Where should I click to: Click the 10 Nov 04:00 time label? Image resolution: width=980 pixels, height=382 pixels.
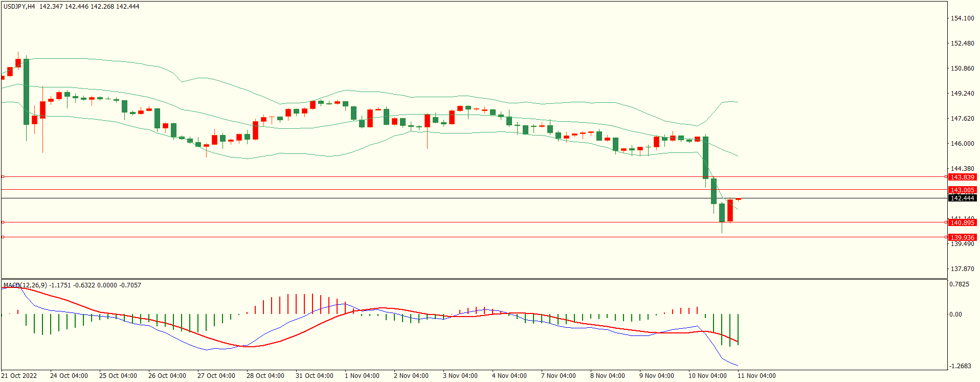(707, 375)
